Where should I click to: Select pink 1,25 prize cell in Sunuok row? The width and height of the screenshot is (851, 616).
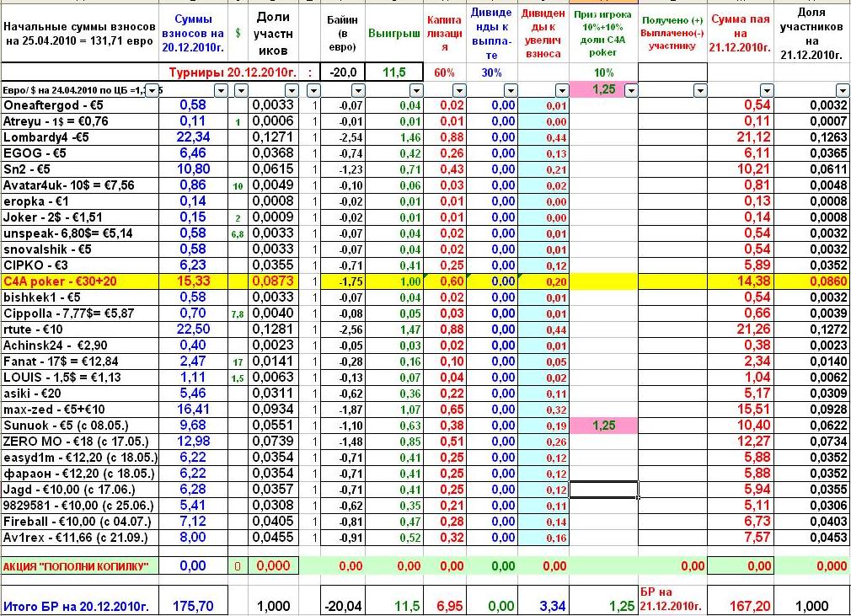click(603, 426)
